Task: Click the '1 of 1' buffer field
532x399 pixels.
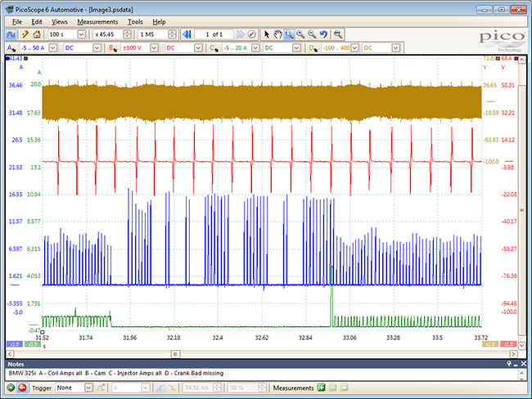Action: coord(214,34)
